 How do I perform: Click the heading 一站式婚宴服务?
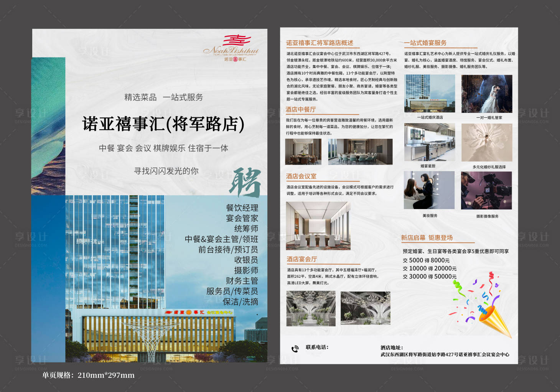coord(425,43)
